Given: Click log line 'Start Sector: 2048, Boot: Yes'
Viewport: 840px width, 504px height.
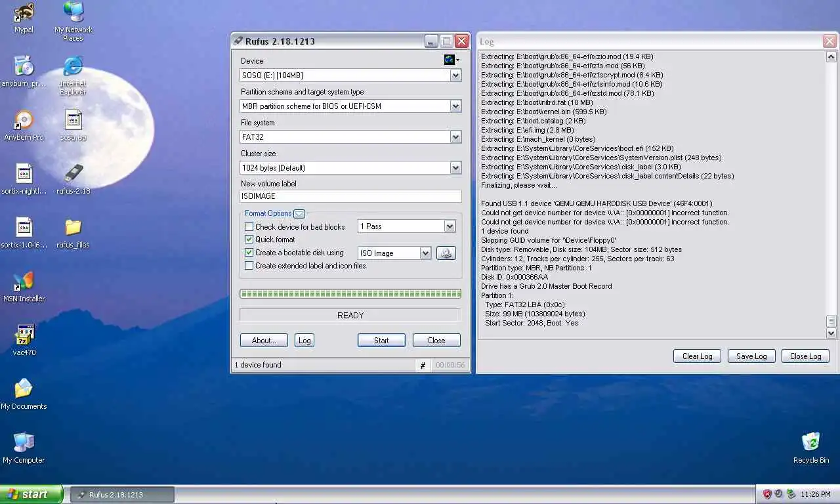Looking at the screenshot, I should point(532,323).
